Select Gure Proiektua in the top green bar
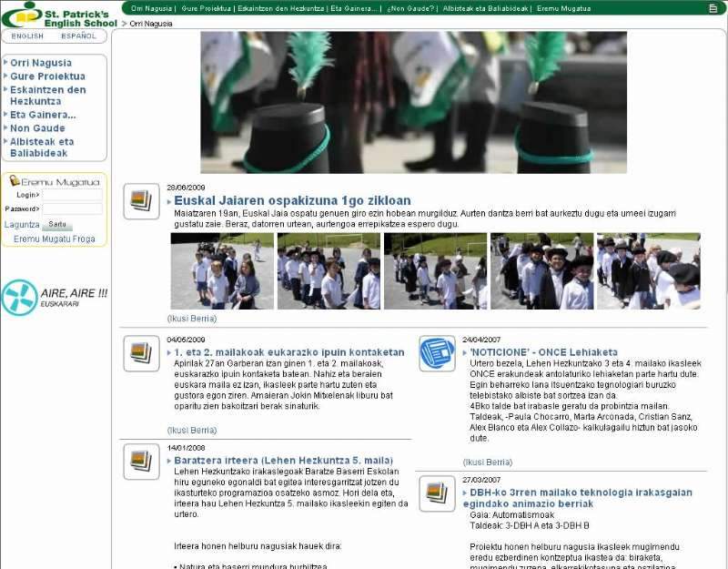This screenshot has width=728, height=569. [x=207, y=8]
